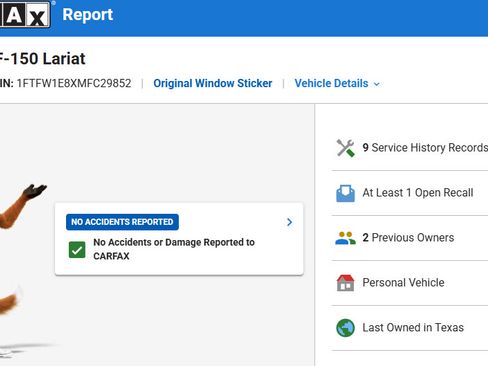Open 9 Service History Records
This screenshot has width=488, height=366.
[x=425, y=148]
